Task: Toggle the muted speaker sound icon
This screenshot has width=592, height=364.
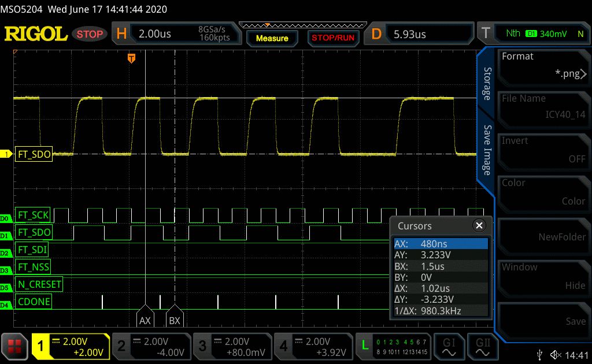Action: (556, 355)
